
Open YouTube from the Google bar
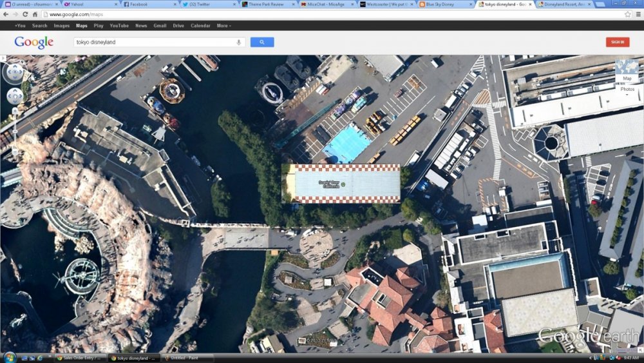tap(119, 26)
